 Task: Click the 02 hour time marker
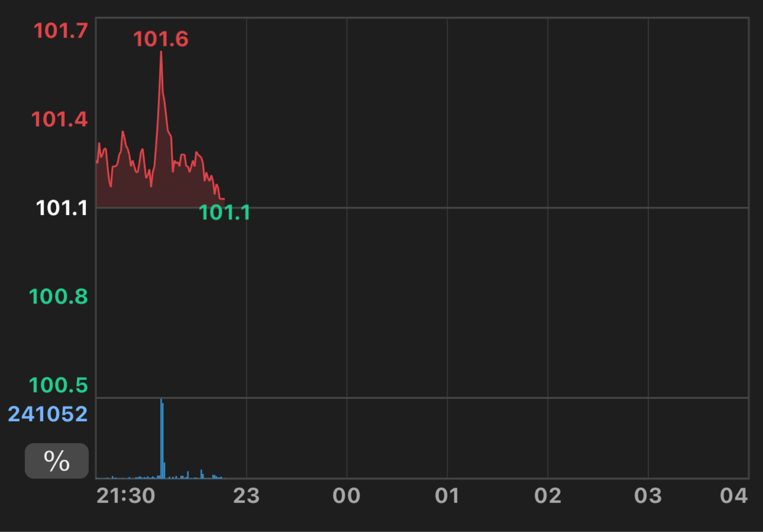coord(548,496)
